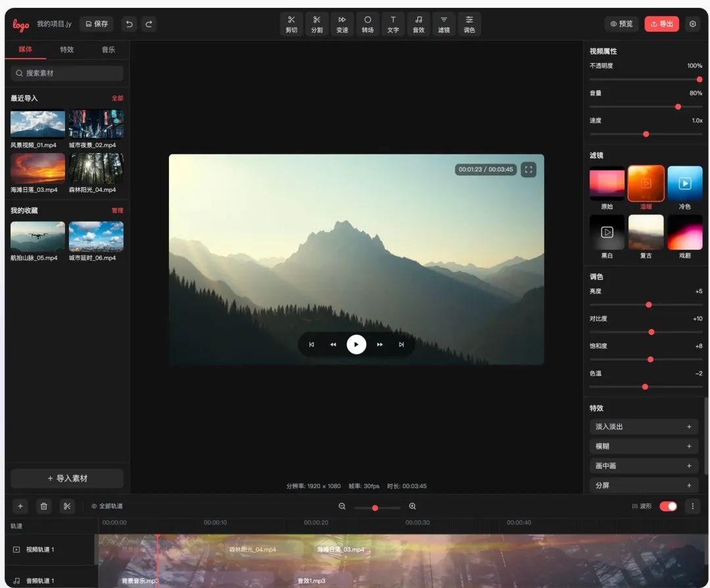The image size is (710, 588).
Task: Click the 变速 speed change tool
Action: click(342, 24)
